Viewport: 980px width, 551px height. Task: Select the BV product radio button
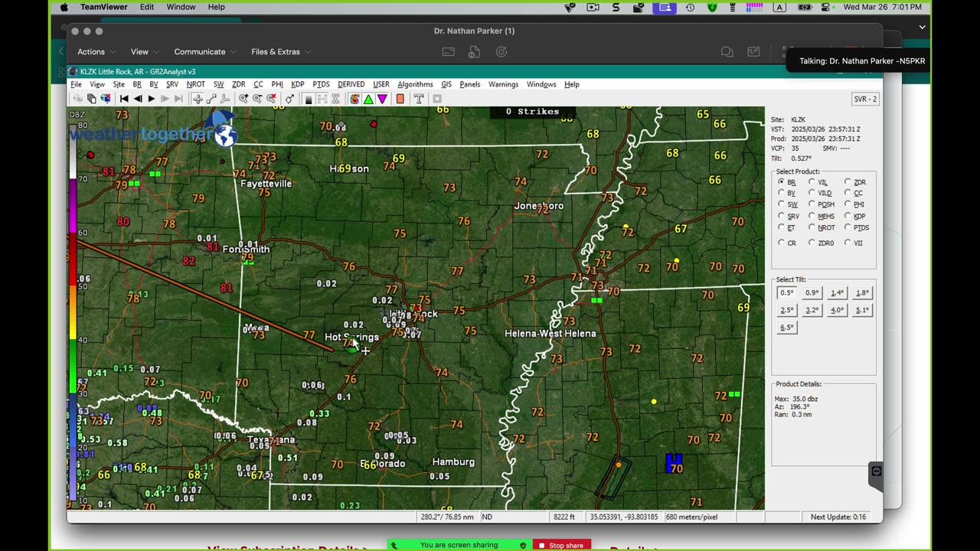[x=781, y=193]
